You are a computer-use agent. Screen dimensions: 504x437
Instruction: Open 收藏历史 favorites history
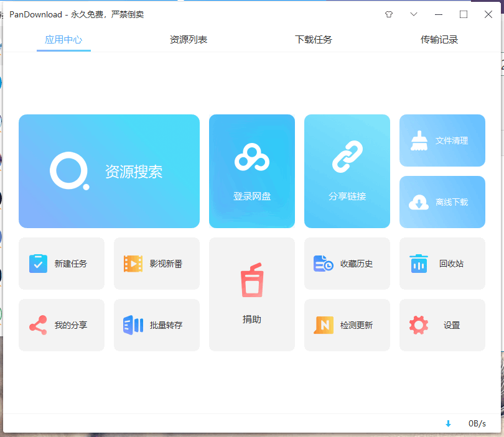[x=347, y=263]
